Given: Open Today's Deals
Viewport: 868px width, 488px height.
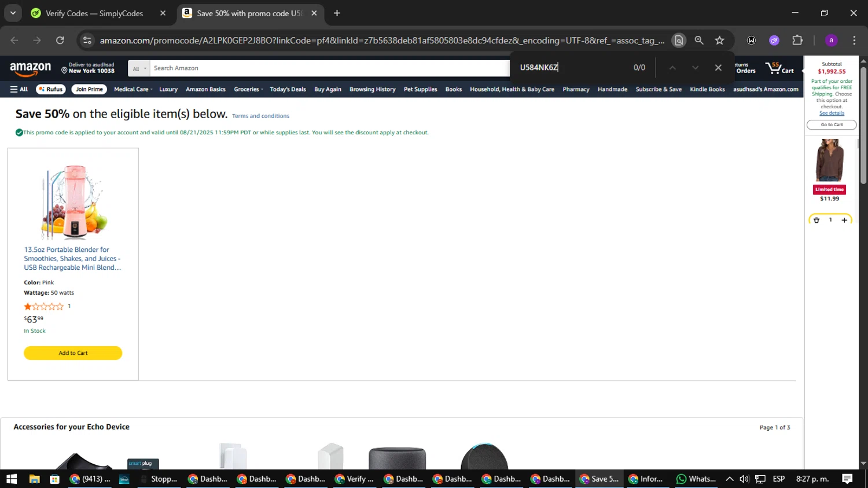Looking at the screenshot, I should (x=288, y=89).
